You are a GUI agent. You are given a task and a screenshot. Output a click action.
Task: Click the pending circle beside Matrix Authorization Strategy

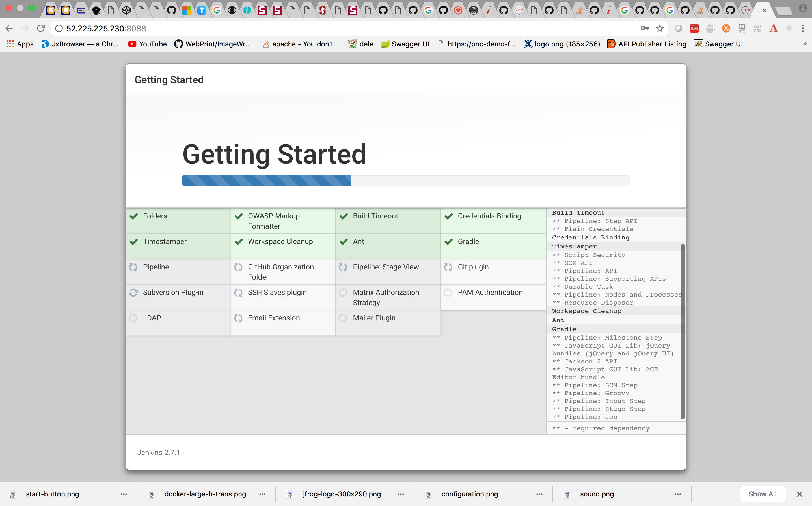(343, 293)
